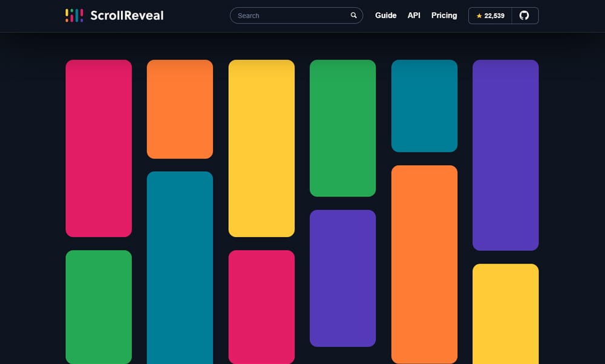Click the teal tile atop the fifth column

tap(424, 105)
